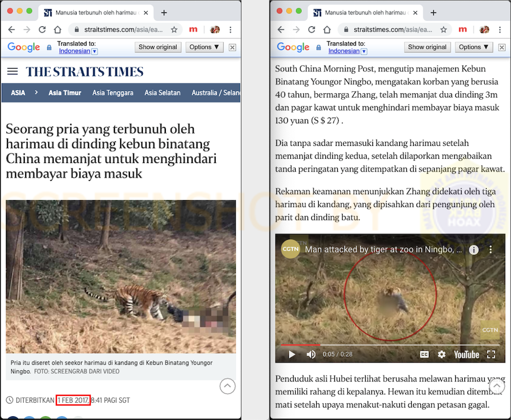
Task: Toggle closed captions on the video
Action: point(424,354)
